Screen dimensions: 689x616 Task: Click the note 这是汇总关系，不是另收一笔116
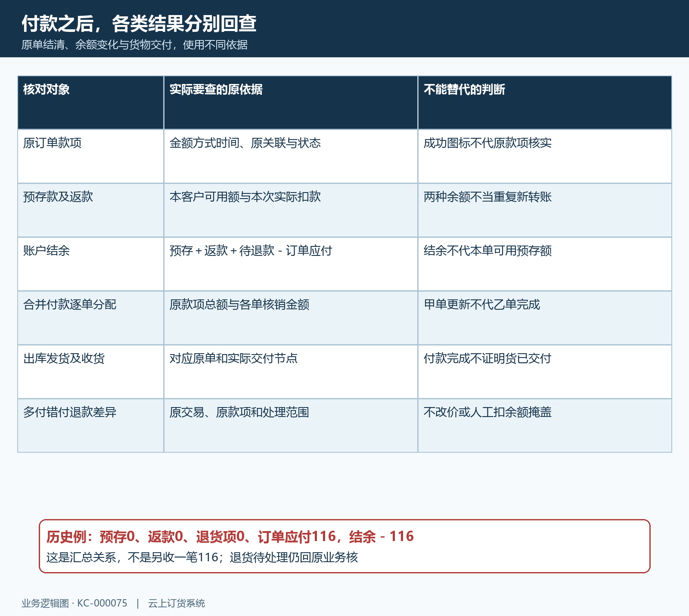[x=133, y=557]
